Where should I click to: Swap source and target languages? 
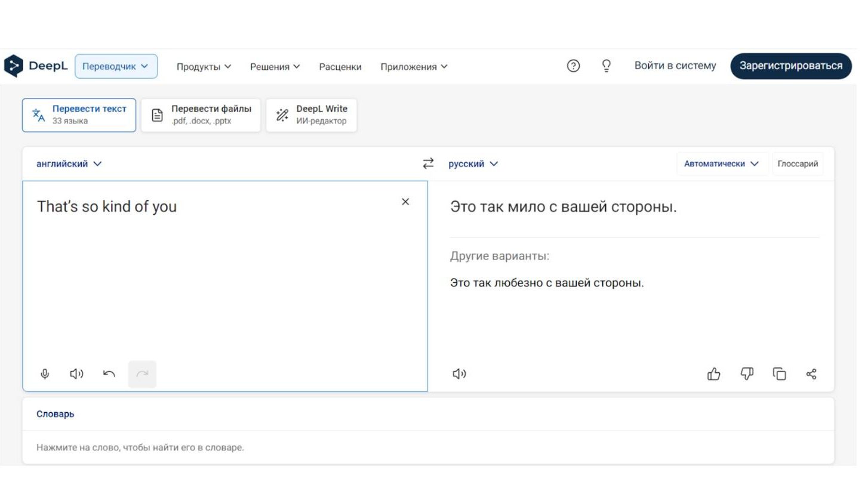[x=428, y=163]
